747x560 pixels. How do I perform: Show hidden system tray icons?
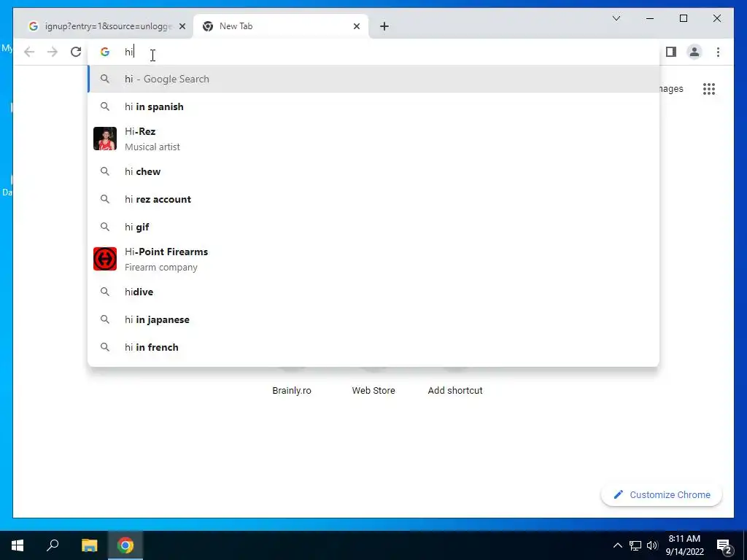[x=617, y=545]
